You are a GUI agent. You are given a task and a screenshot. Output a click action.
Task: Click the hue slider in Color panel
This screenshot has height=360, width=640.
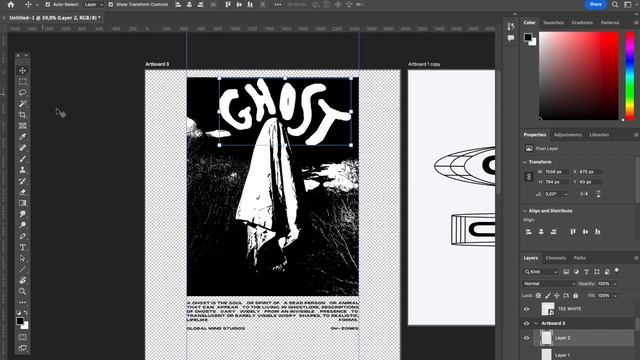[x=630, y=76]
